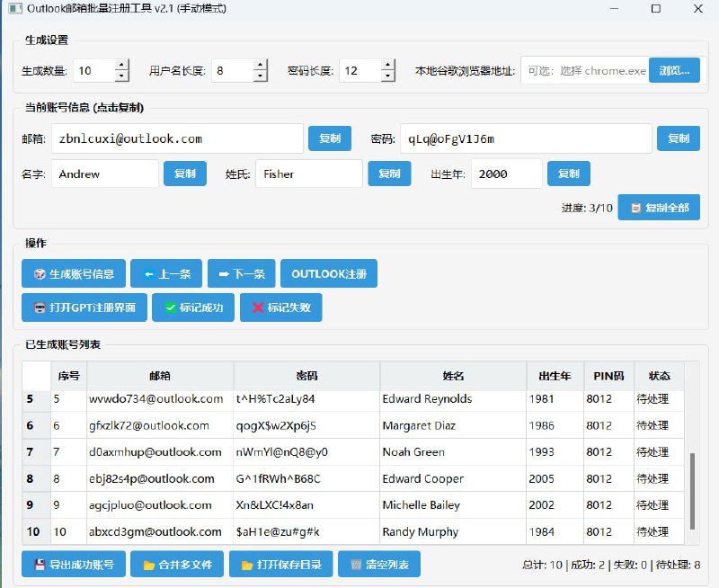Click the right arrow icon on 下一条
Screen dimensions: 719x588
[224, 274]
